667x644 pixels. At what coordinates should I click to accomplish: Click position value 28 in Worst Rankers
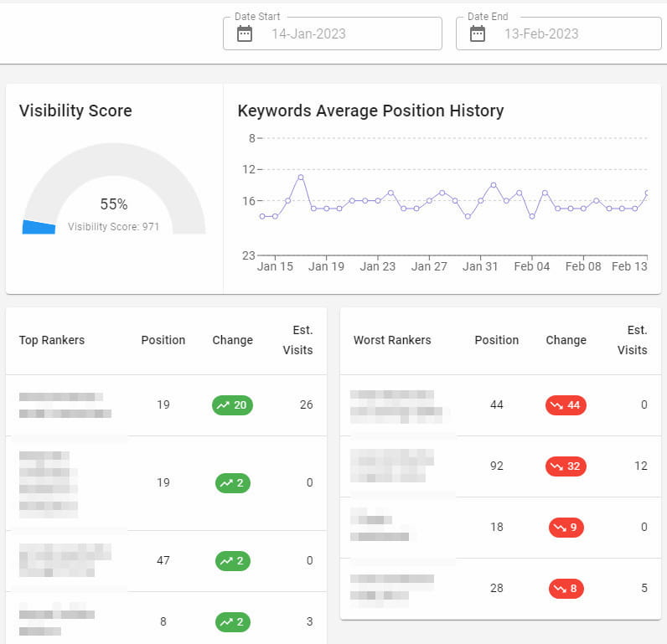click(x=496, y=589)
